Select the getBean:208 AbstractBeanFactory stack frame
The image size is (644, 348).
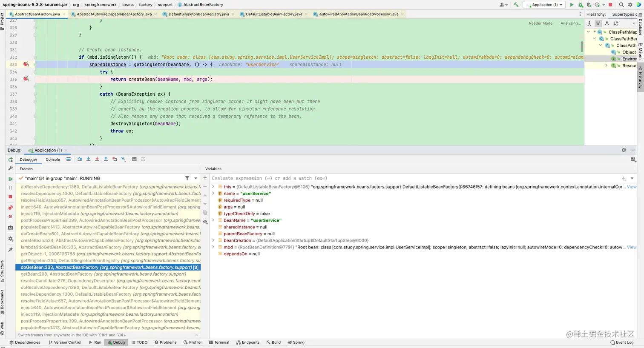point(108,274)
